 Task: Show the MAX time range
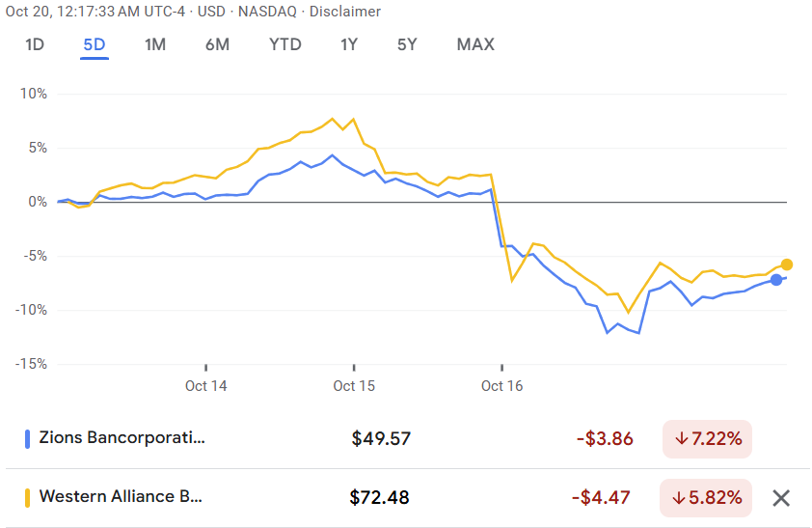[475, 44]
